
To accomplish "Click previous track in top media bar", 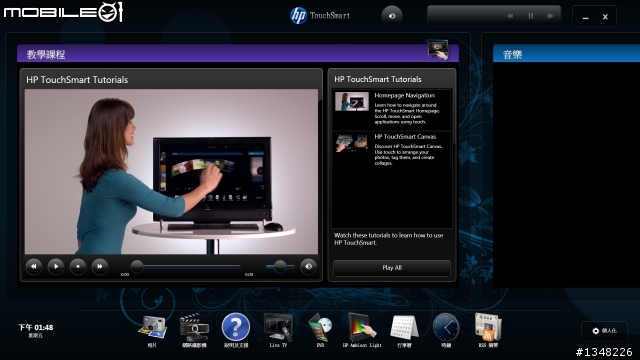I will point(510,16).
